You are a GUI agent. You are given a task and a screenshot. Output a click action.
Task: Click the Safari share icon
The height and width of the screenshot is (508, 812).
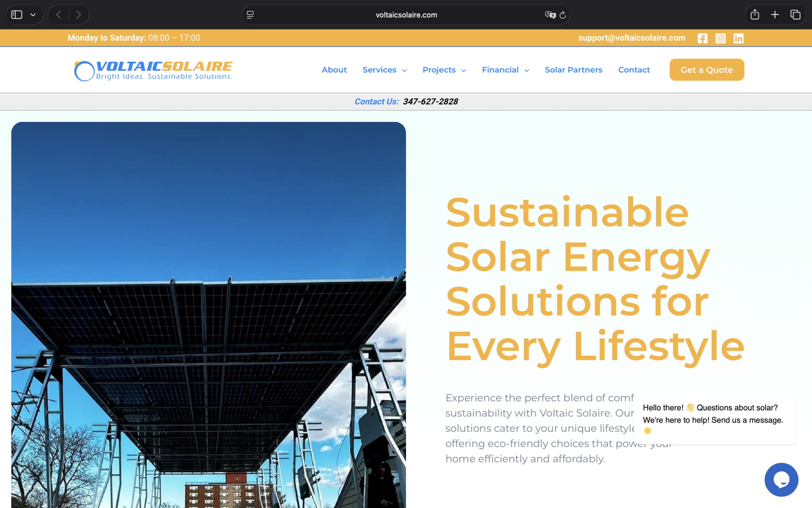tap(755, 15)
